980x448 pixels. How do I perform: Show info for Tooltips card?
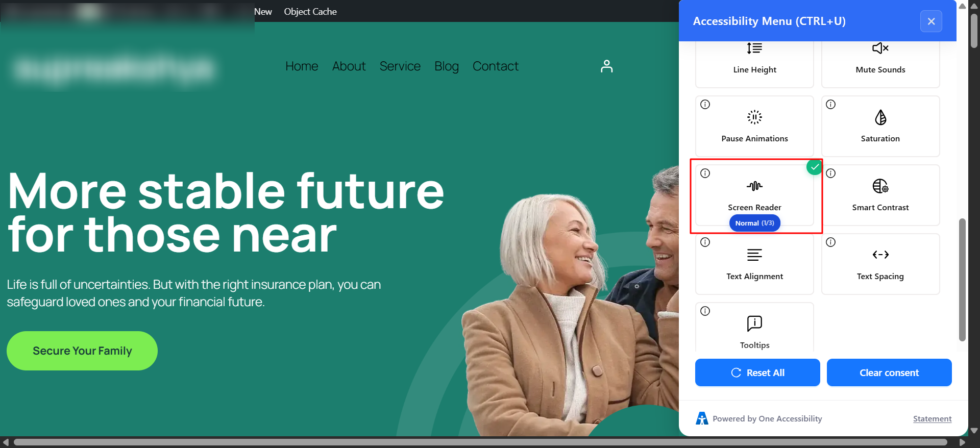(705, 311)
